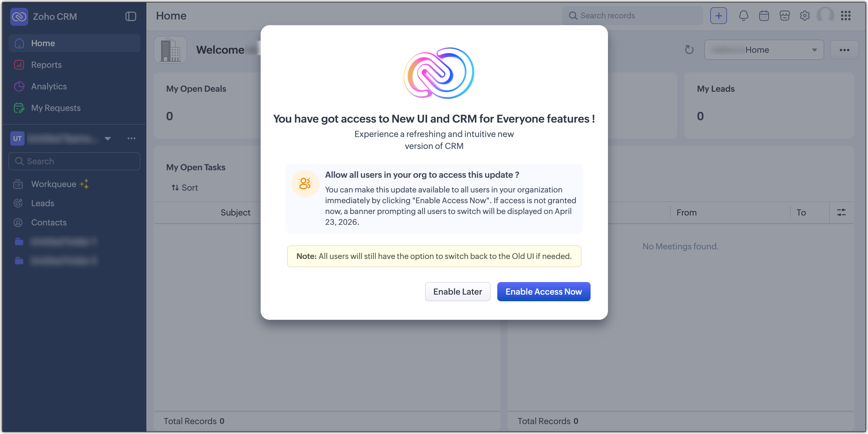Expand the UT team space dropdown arrow
The height and width of the screenshot is (434, 868).
pyautogui.click(x=107, y=139)
